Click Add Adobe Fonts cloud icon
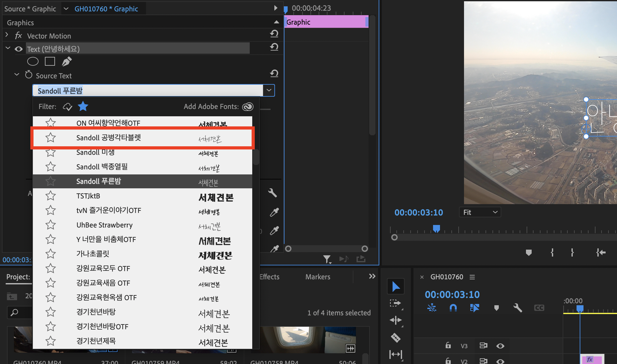The height and width of the screenshot is (364, 617). (x=248, y=107)
